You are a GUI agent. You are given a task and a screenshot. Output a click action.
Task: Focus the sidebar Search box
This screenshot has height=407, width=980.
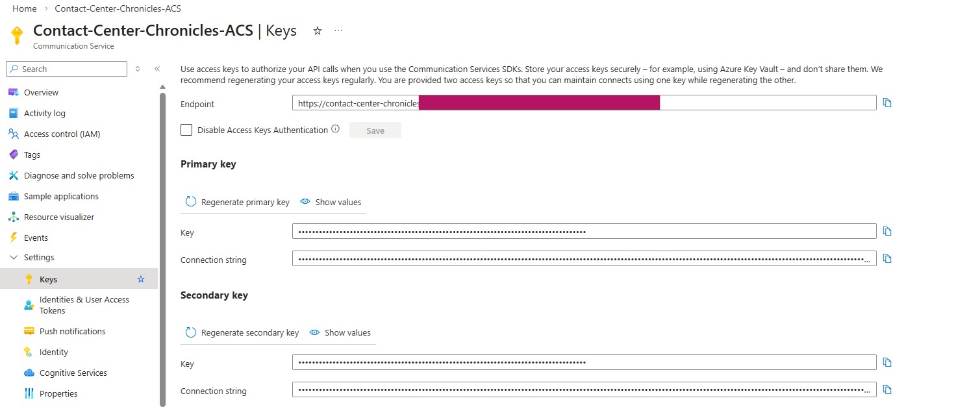[x=66, y=69]
